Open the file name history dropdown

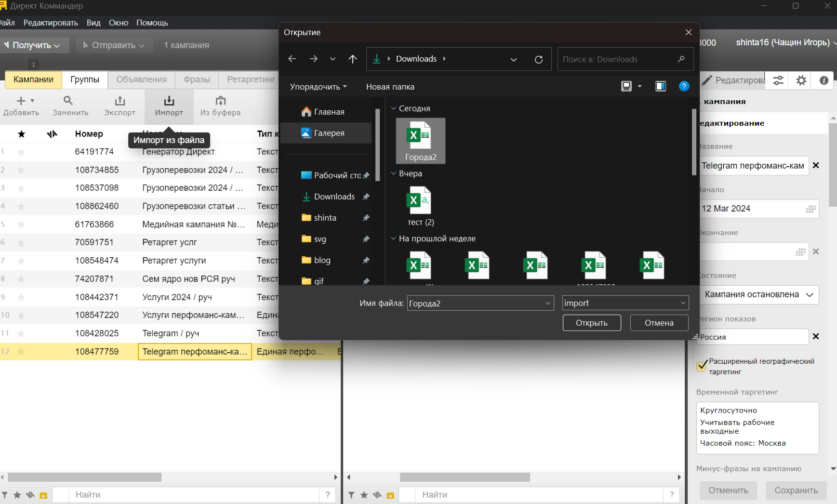point(548,303)
